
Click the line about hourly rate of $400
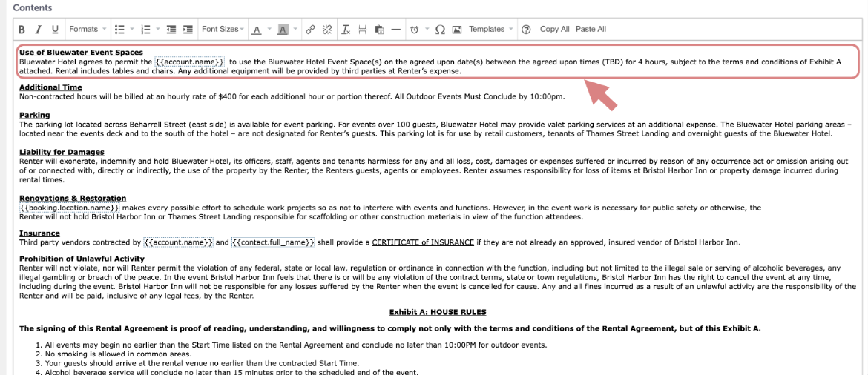point(292,97)
